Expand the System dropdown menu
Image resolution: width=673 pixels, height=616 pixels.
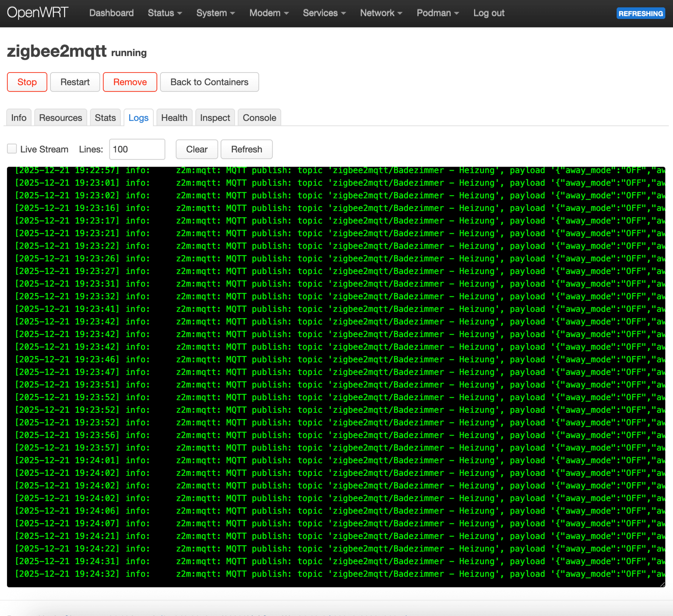(x=215, y=13)
